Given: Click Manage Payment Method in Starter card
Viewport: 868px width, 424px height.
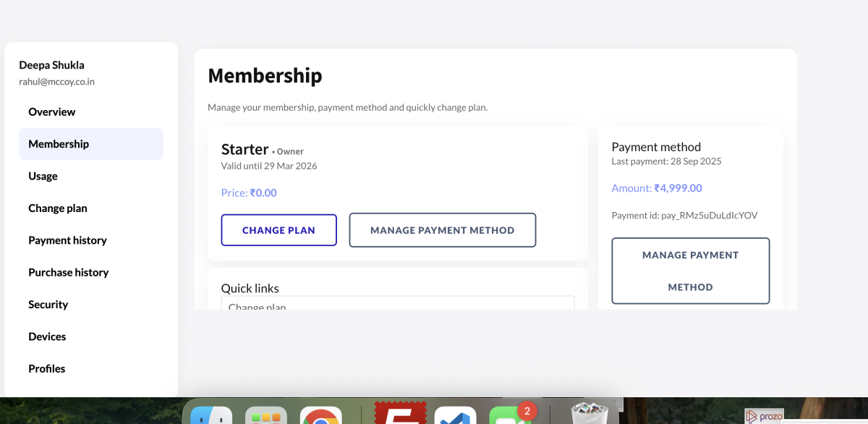Looking at the screenshot, I should [442, 230].
